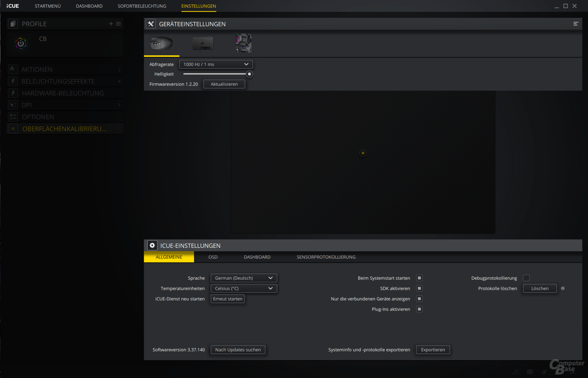Viewport: 588px width, 378px height.
Task: Click the info icon next to Löschen
Action: pyautogui.click(x=563, y=288)
